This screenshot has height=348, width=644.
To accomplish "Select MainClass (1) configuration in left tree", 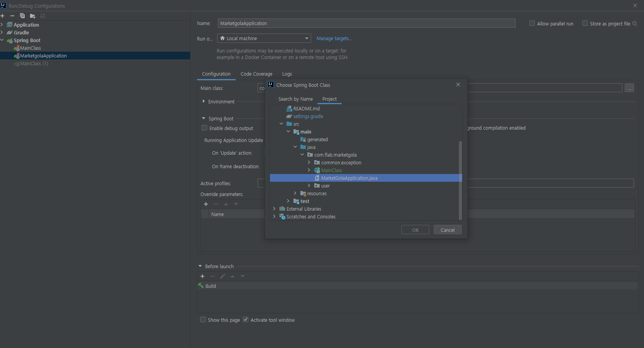I will (34, 64).
